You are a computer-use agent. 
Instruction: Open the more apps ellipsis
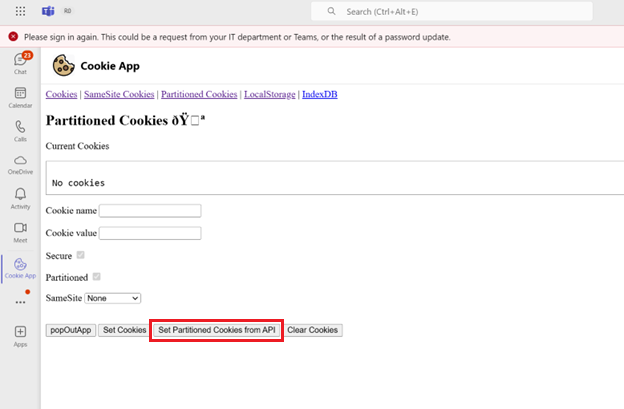click(20, 302)
